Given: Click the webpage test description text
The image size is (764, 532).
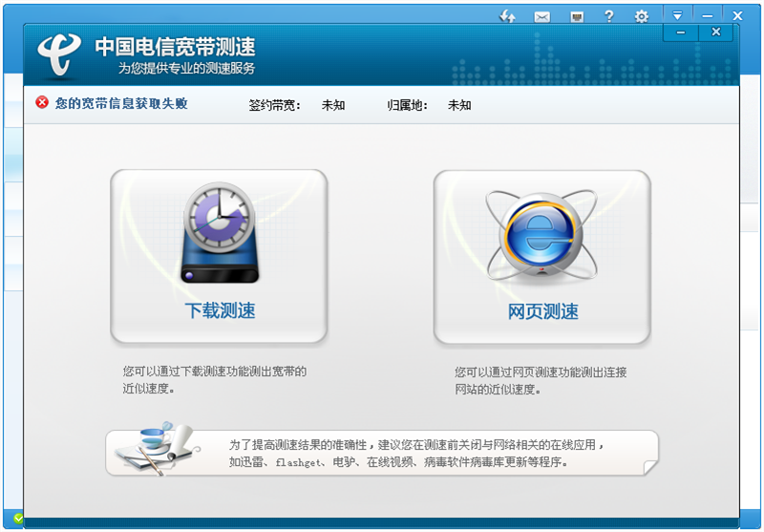Looking at the screenshot, I should point(541,381).
